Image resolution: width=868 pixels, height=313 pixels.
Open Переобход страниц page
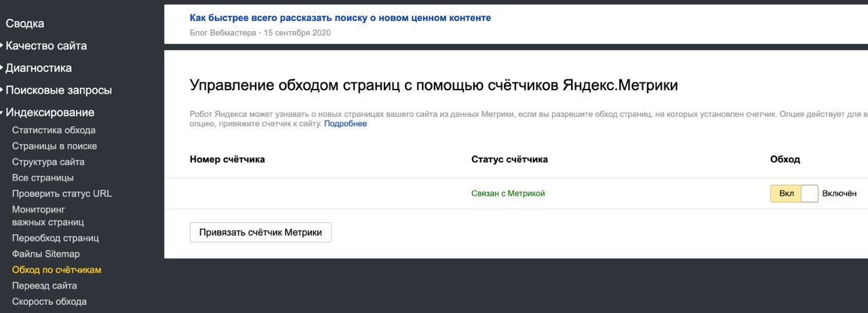pos(56,238)
